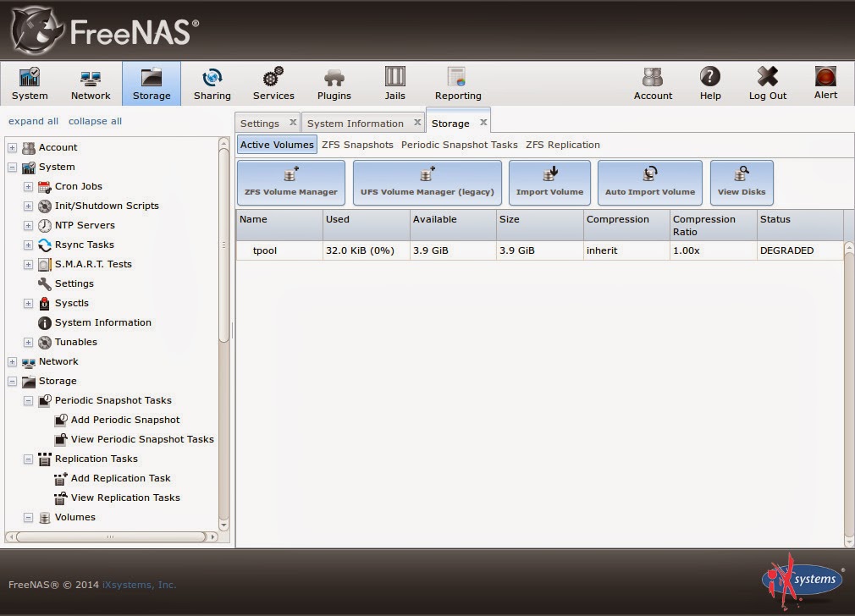Open the ZFS Volume Manager
This screenshot has height=616, width=855.
[x=291, y=183]
